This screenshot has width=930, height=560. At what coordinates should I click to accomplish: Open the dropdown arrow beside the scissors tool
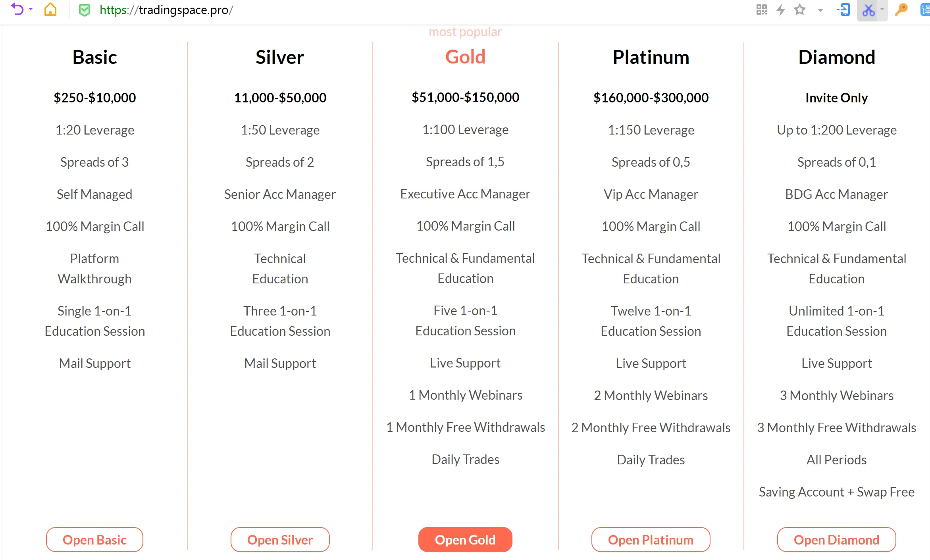(x=882, y=9)
